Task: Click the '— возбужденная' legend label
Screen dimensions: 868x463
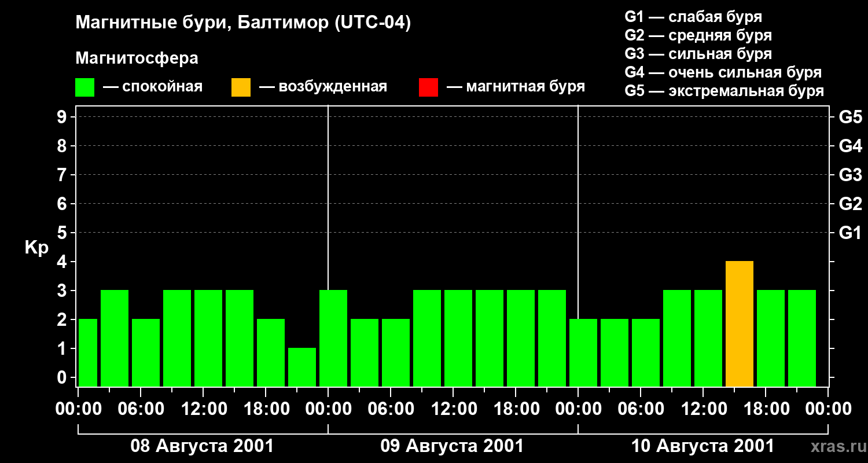Action: (323, 87)
